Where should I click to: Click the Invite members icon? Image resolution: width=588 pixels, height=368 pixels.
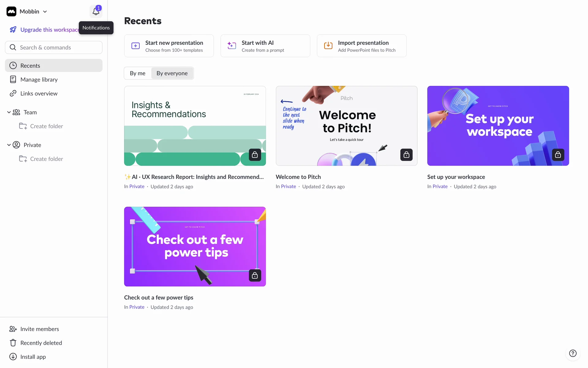[13, 329]
